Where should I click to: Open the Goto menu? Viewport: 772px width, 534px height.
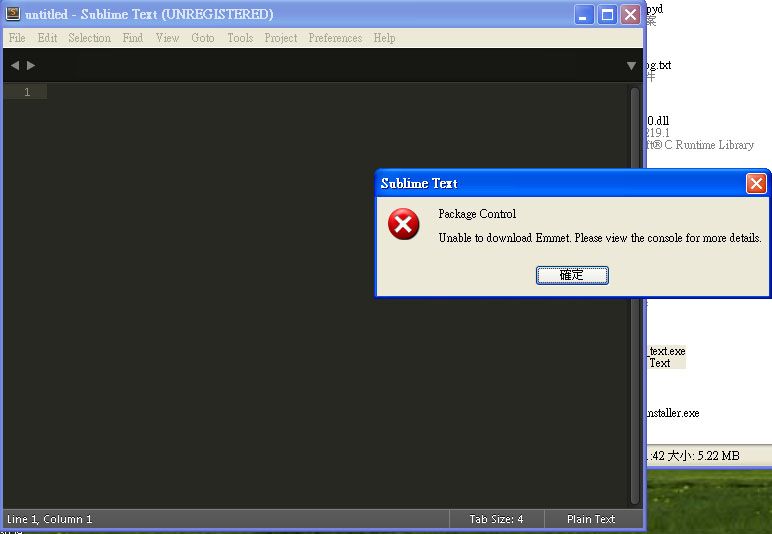tap(203, 38)
